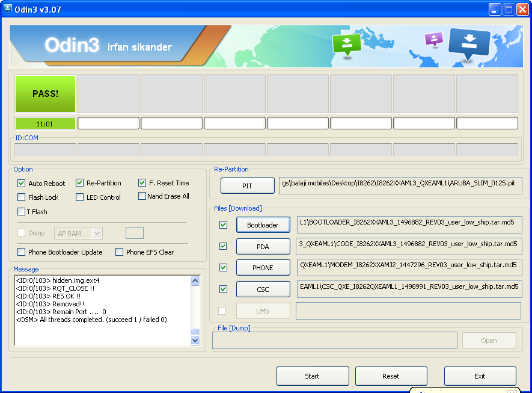
Task: Click the 'RQT_CLOSE !!' log line
Action: 55,288
